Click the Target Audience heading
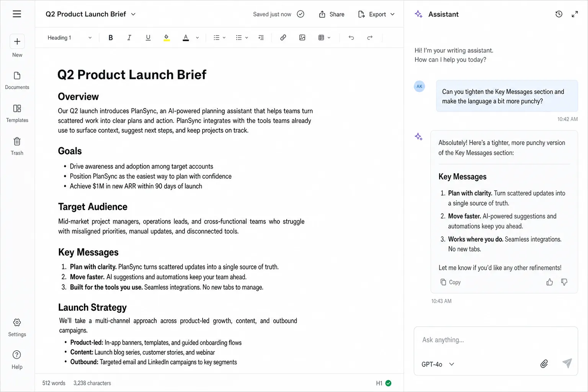588x392 pixels. point(93,207)
